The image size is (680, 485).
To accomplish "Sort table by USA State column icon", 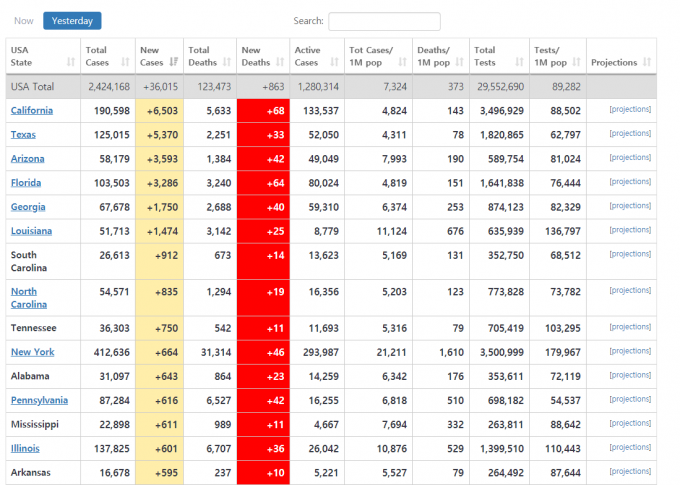I will 71,63.
